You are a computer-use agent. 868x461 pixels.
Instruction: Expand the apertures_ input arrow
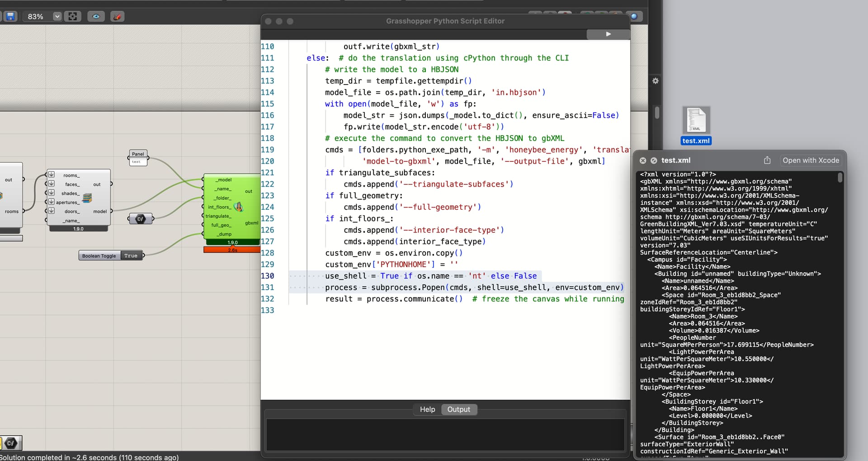click(52, 202)
